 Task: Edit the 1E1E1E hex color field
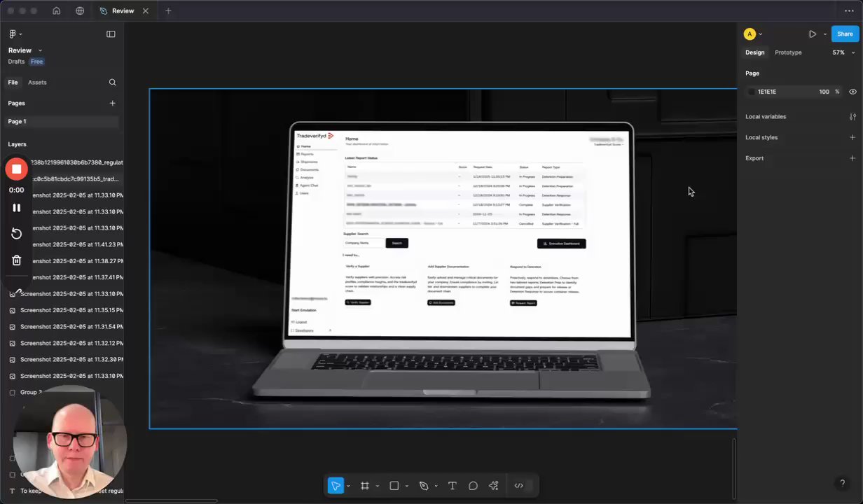tap(767, 92)
